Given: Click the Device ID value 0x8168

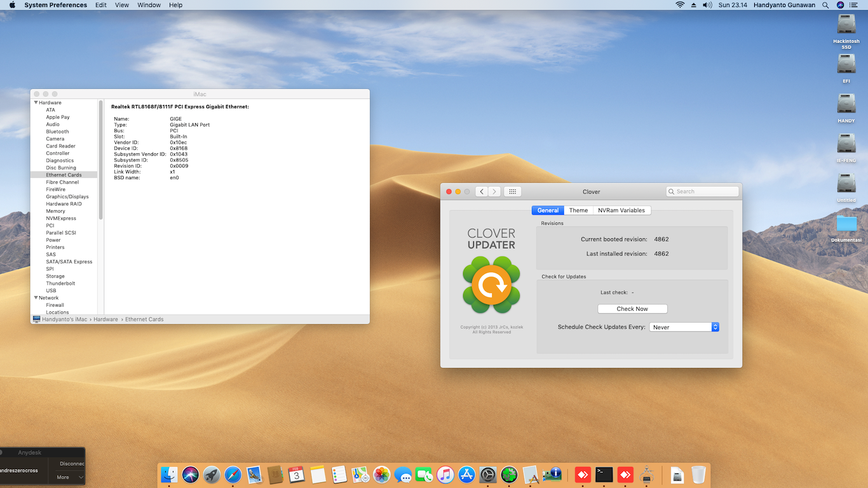Looking at the screenshot, I should pos(179,149).
